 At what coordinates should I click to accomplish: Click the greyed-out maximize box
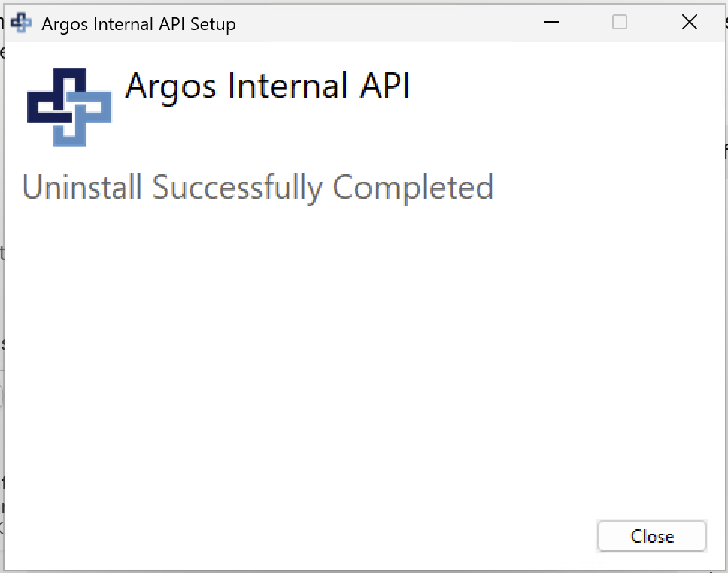pyautogui.click(x=620, y=22)
